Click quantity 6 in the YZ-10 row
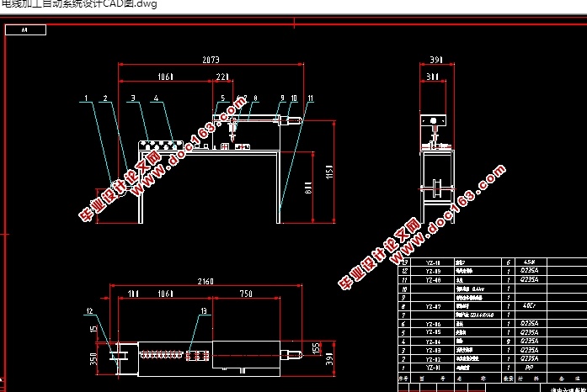587x392 pixels. (x=509, y=262)
